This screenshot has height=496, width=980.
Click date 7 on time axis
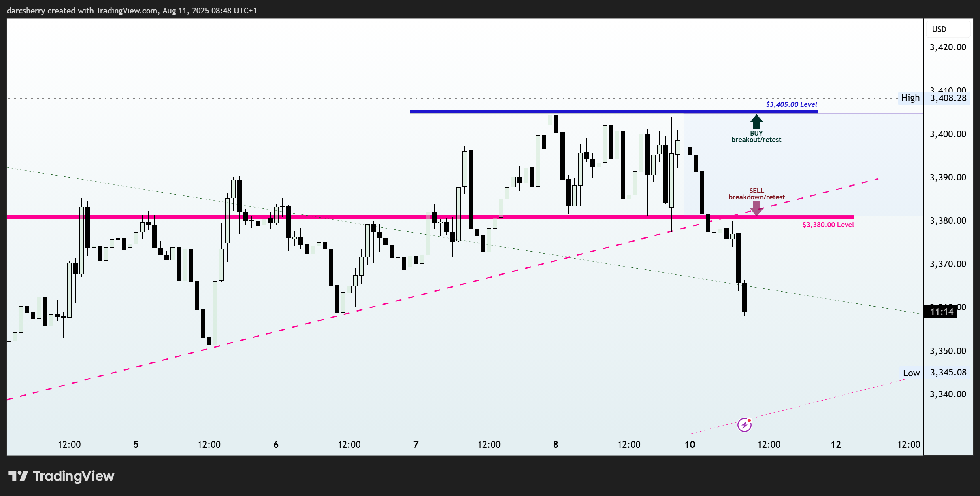tap(416, 445)
